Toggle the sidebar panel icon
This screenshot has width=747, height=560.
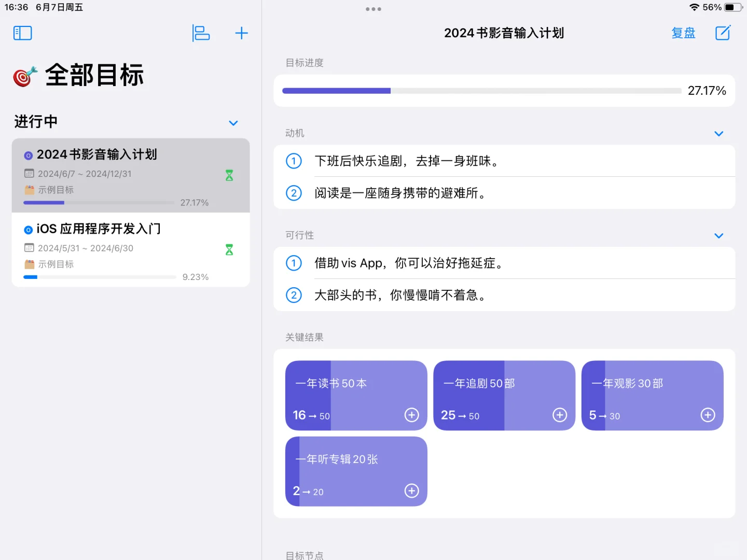coord(22,33)
